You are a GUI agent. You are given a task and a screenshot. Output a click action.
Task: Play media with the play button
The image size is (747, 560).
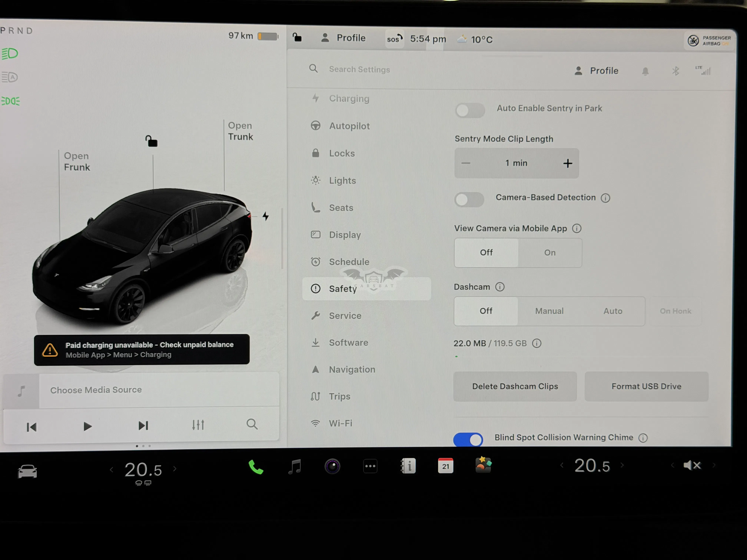click(87, 427)
